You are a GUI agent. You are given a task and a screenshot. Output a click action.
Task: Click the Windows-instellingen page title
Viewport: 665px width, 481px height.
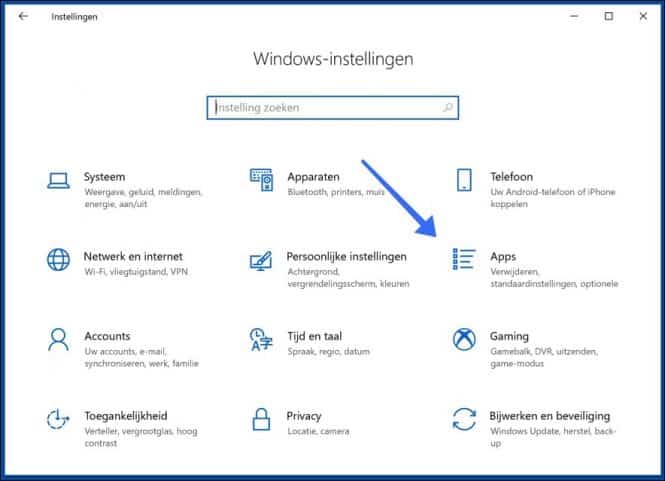click(x=333, y=59)
